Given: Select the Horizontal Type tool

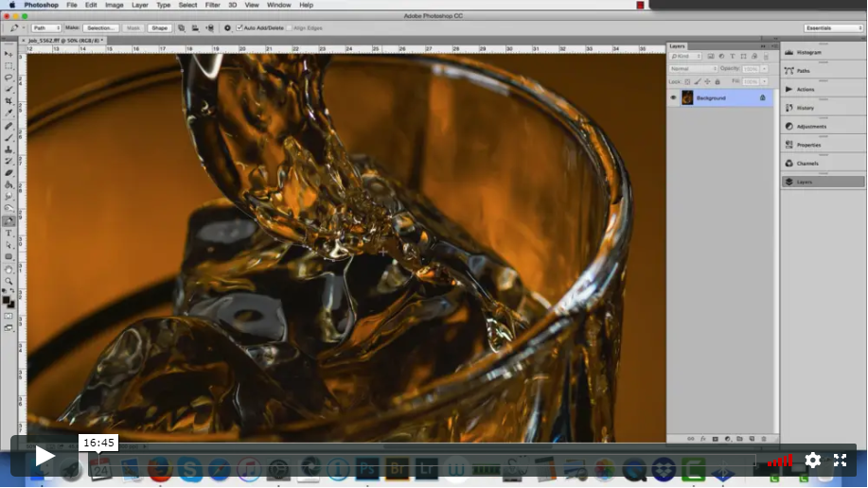Looking at the screenshot, I should (x=9, y=233).
